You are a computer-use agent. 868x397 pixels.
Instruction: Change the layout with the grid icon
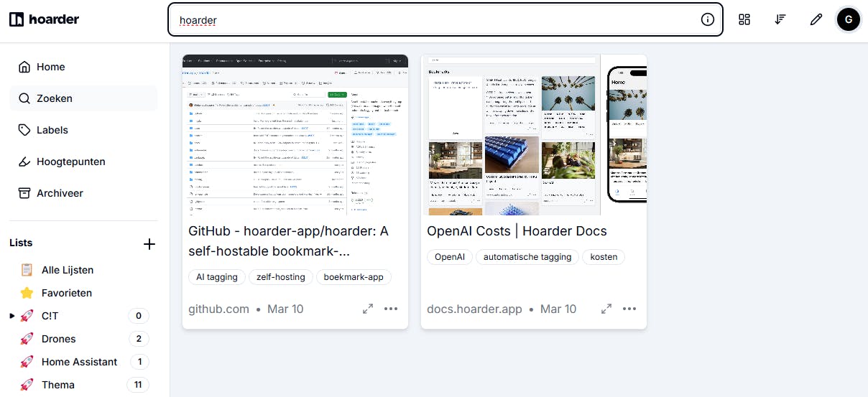744,19
